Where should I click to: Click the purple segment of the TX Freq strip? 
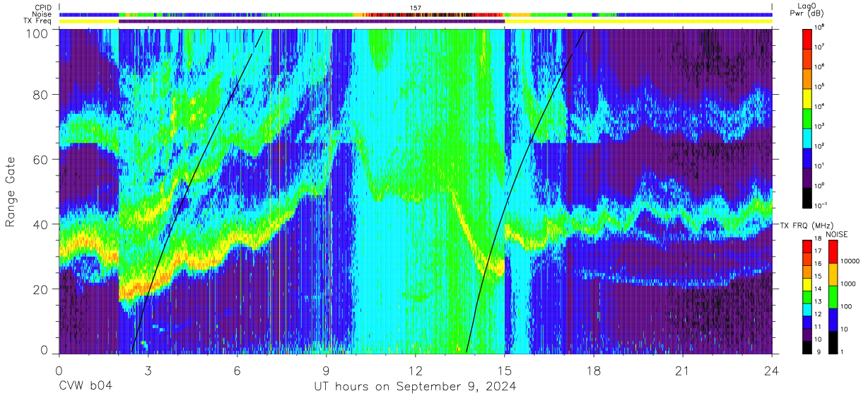tap(312, 21)
